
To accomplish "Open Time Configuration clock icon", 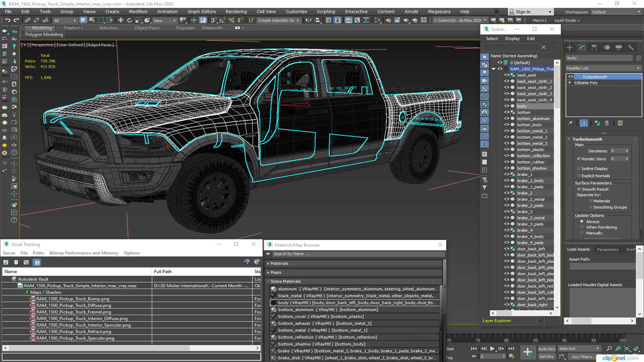I will click(511, 356).
